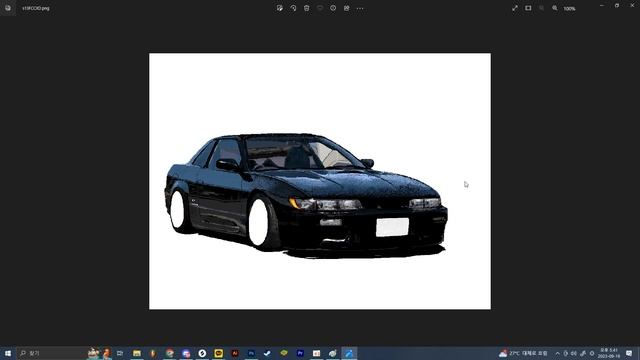Open Adobe Premiere Pro from the taskbar
The image size is (640, 360).
pyautogui.click(x=300, y=353)
